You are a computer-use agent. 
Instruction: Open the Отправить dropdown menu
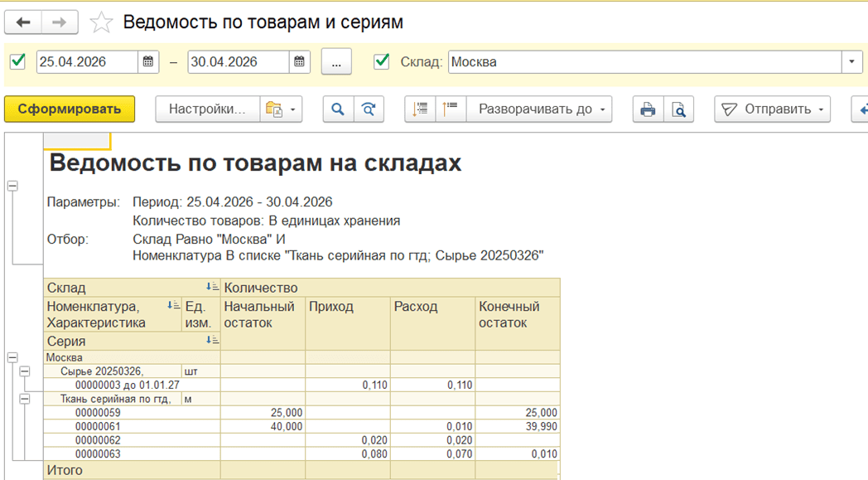tap(773, 109)
